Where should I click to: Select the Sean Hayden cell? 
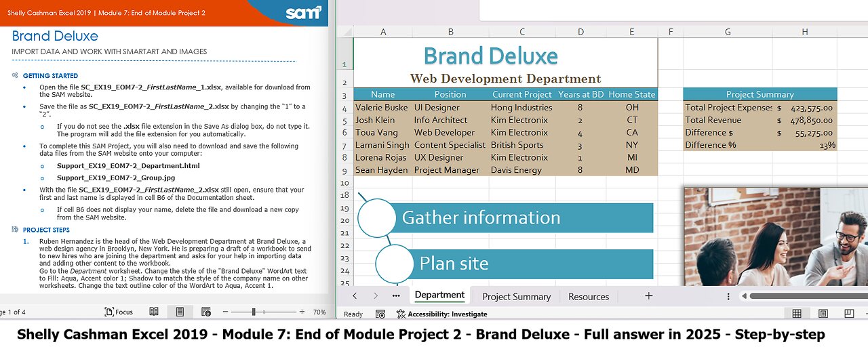pyautogui.click(x=382, y=170)
